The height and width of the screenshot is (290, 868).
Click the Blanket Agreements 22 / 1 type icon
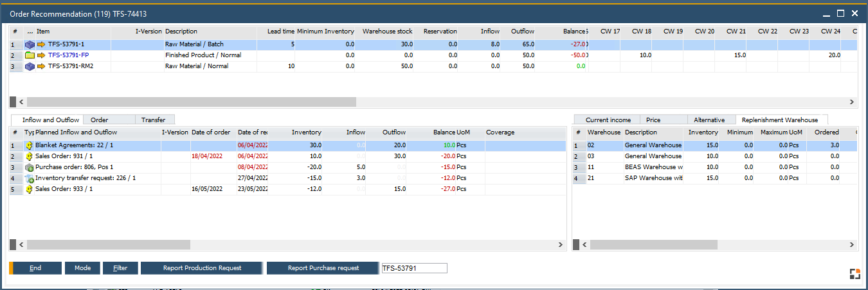29,146
